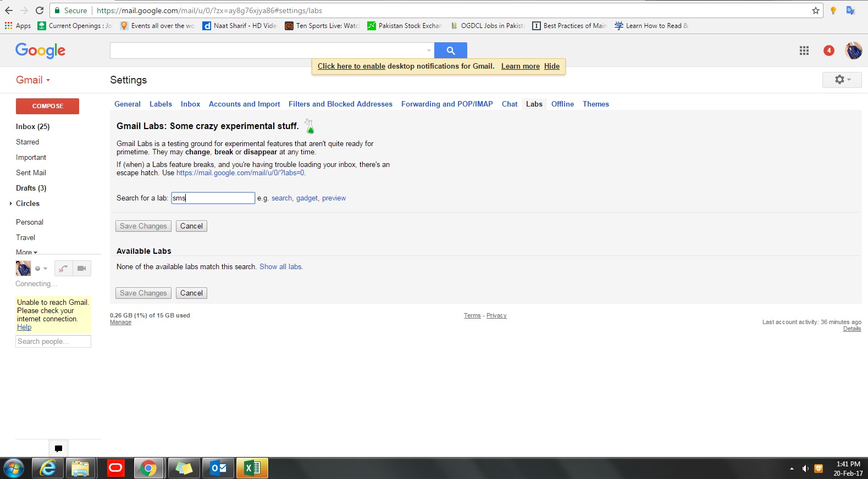Open the Current Openings bookmark
Viewport: 868px width, 479px height.
75,26
